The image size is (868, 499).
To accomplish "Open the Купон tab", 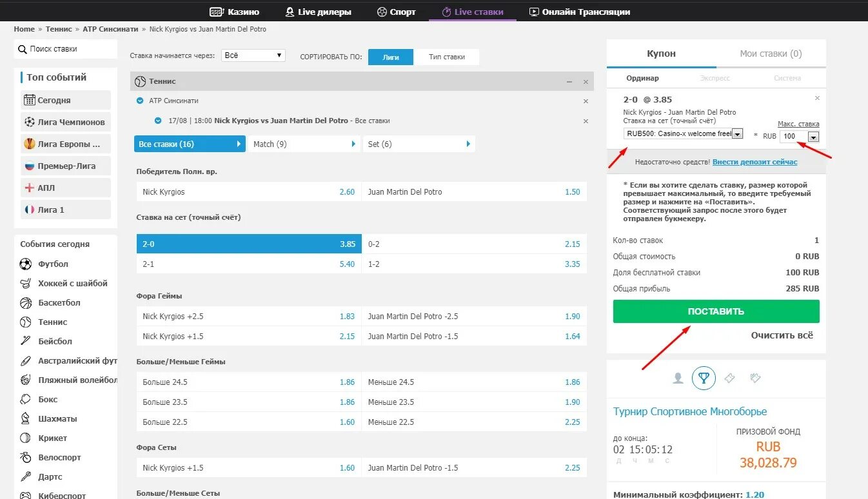I will 662,54.
